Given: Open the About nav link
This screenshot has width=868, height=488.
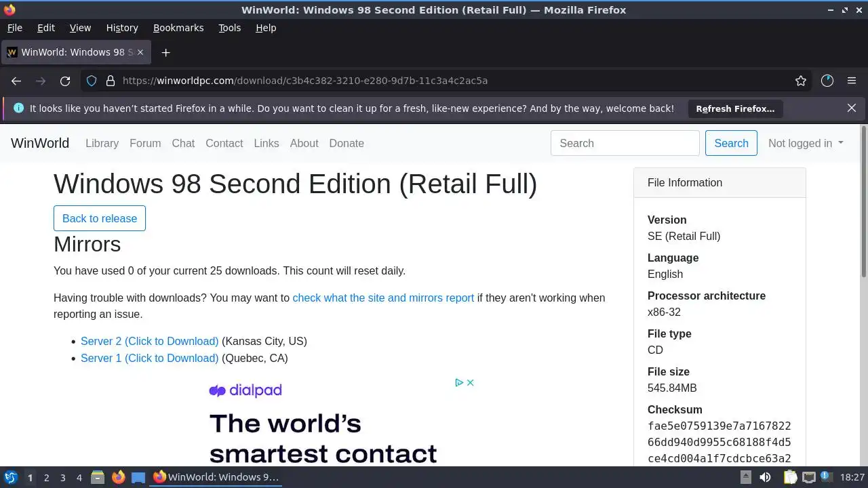Looking at the screenshot, I should pyautogui.click(x=304, y=143).
